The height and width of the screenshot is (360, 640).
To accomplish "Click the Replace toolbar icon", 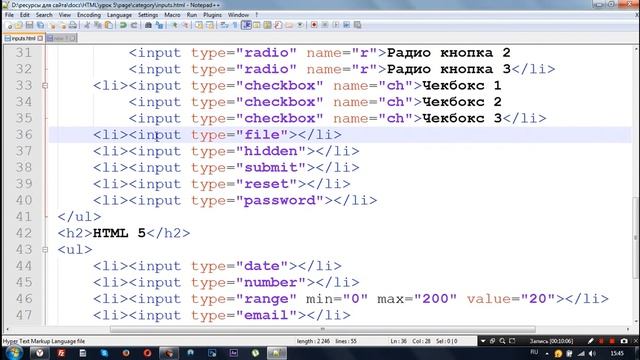I will [x=160, y=25].
